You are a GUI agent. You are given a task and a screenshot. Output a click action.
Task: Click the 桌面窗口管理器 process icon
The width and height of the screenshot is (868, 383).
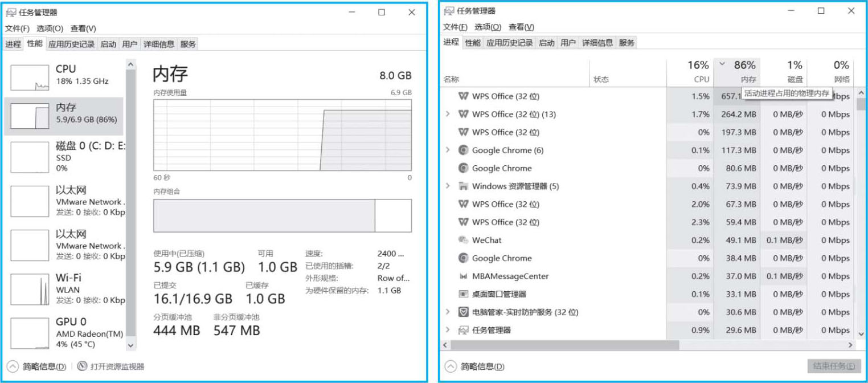(464, 294)
